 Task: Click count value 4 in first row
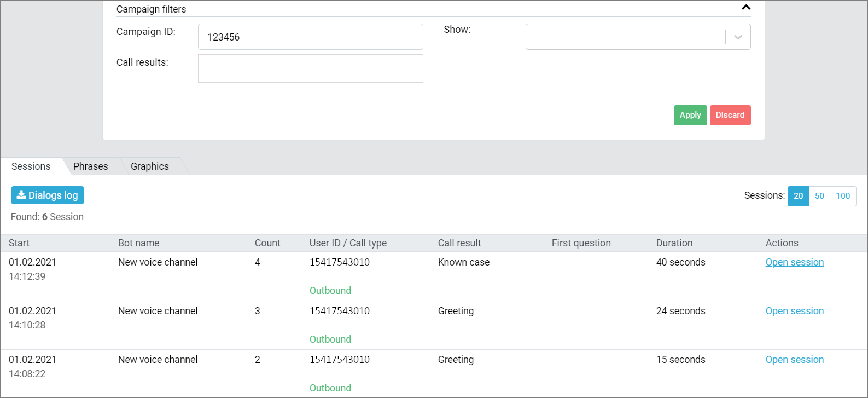click(x=258, y=262)
